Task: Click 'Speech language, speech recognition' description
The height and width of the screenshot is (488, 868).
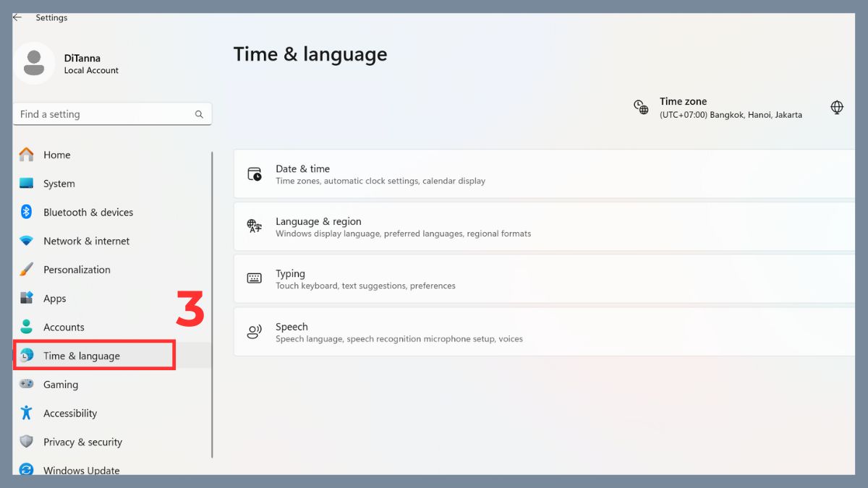Action: click(399, 339)
